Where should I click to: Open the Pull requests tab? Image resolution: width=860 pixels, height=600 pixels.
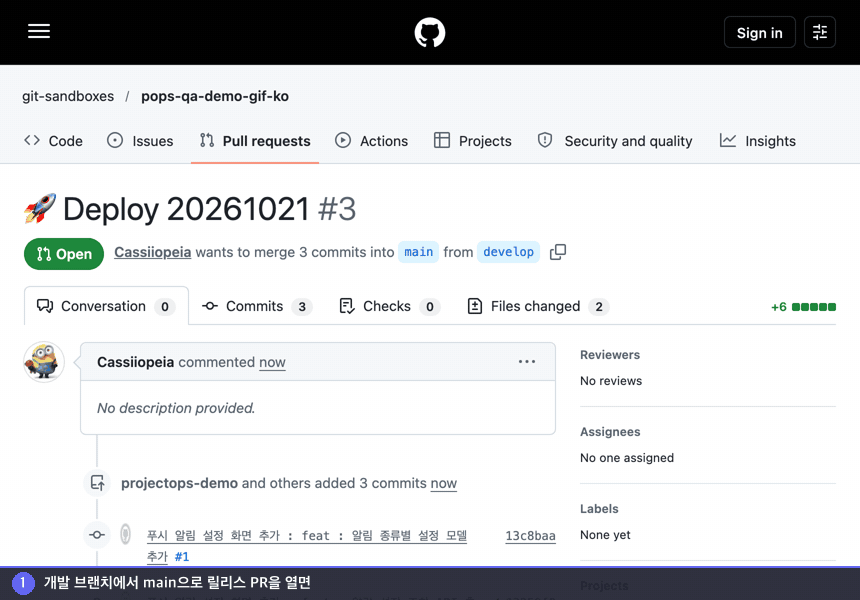point(255,141)
